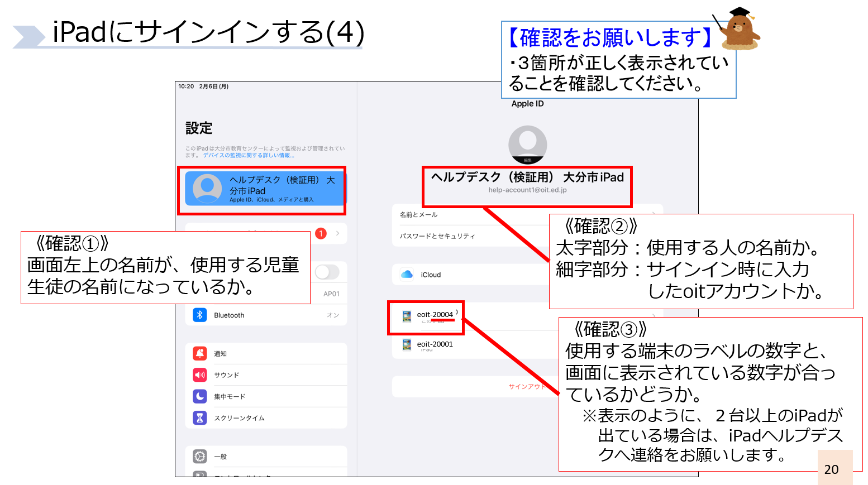Click the 10:20 status bar time
Viewport: 868px width, 485px height.
point(186,87)
